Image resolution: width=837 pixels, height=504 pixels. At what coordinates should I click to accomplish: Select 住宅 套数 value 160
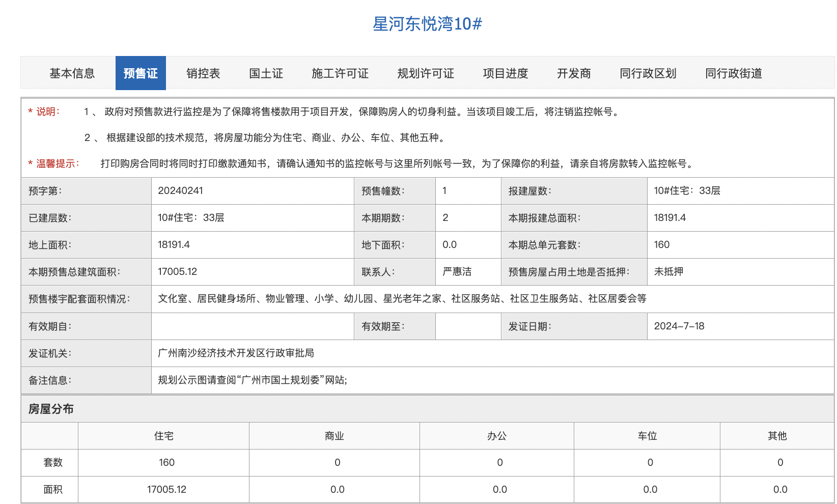pos(166,462)
